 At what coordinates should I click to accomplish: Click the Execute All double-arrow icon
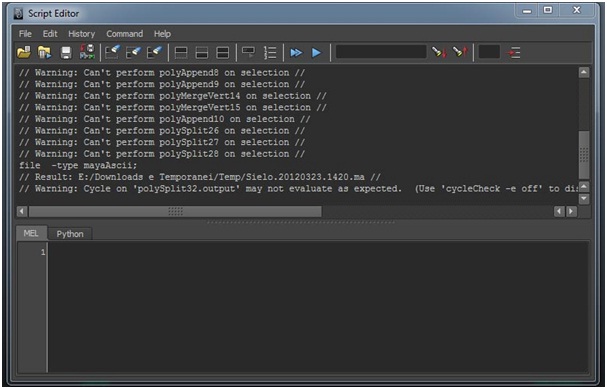point(296,53)
